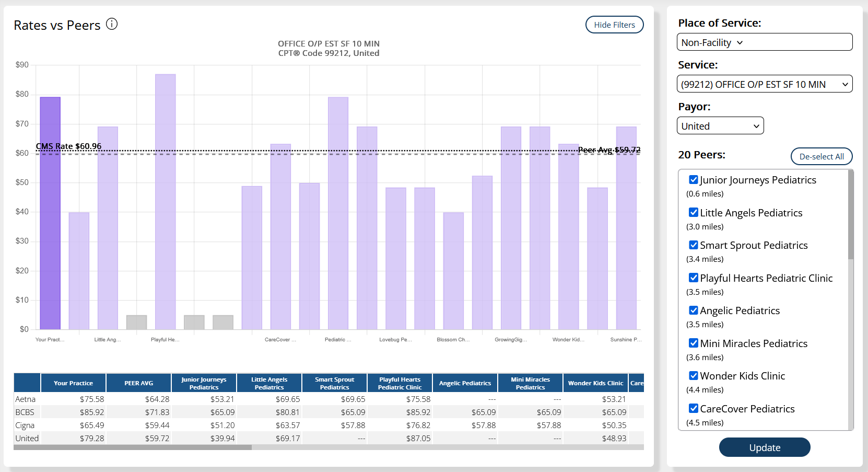Viewport: 868px width, 472px height.
Task: Deselect Playful Hearts Pediatric Clinic checkbox
Action: 694,278
